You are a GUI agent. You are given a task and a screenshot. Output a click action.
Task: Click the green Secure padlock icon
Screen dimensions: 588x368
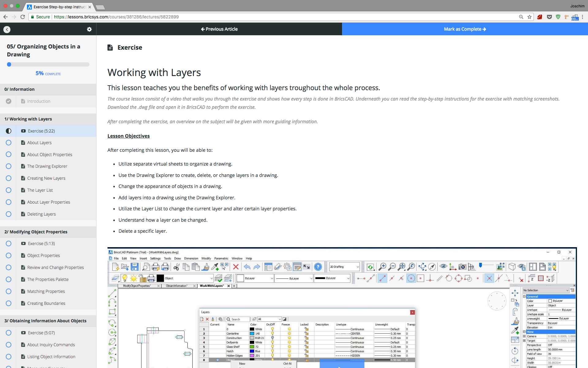[32, 17]
